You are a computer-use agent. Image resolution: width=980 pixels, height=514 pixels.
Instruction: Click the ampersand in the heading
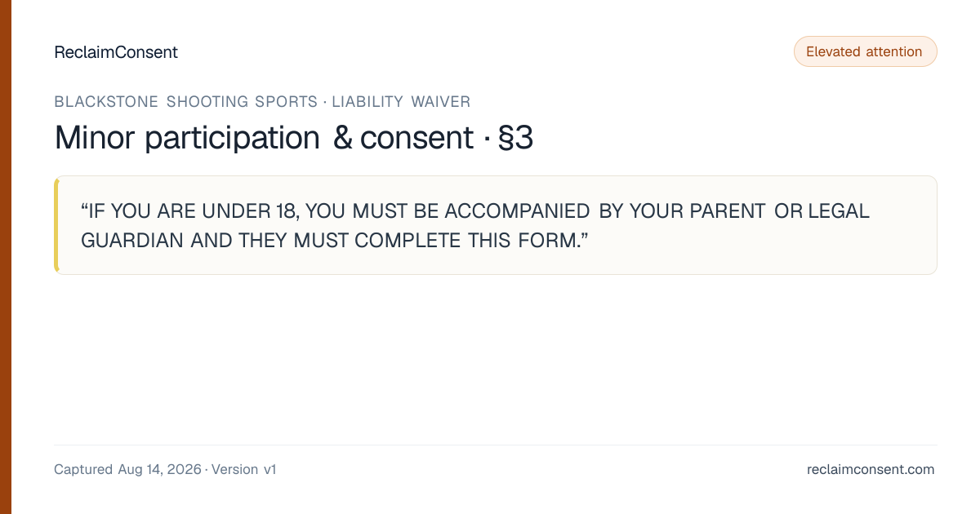point(343,138)
